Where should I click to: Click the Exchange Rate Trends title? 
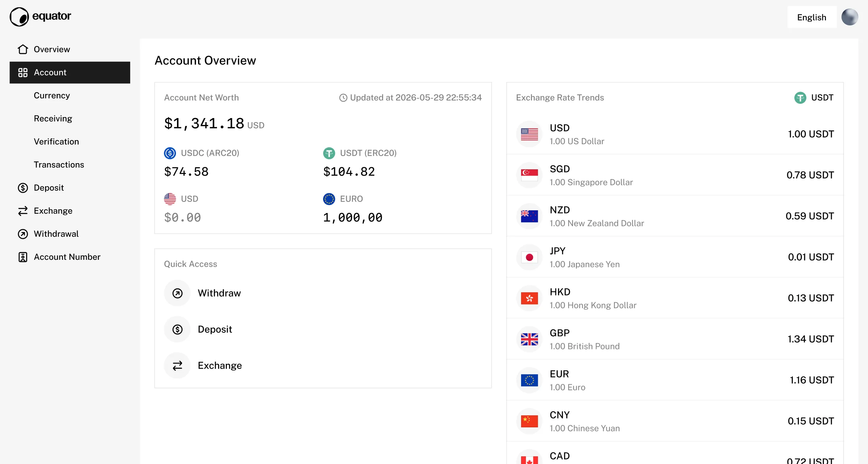[560, 98]
